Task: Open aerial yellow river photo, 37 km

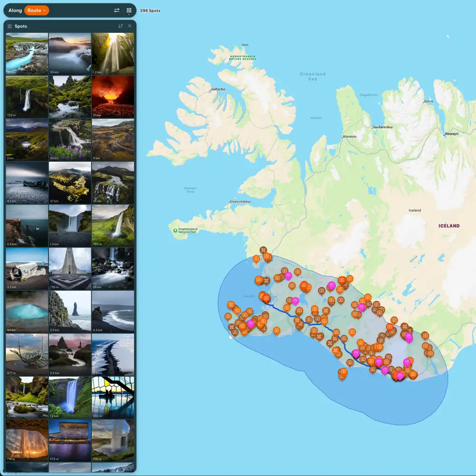Action: pyautogui.click(x=70, y=183)
